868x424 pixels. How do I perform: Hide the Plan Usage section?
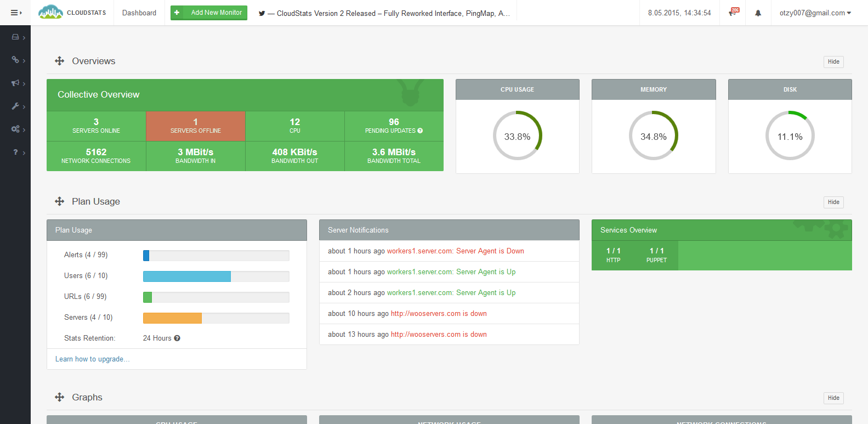point(833,202)
